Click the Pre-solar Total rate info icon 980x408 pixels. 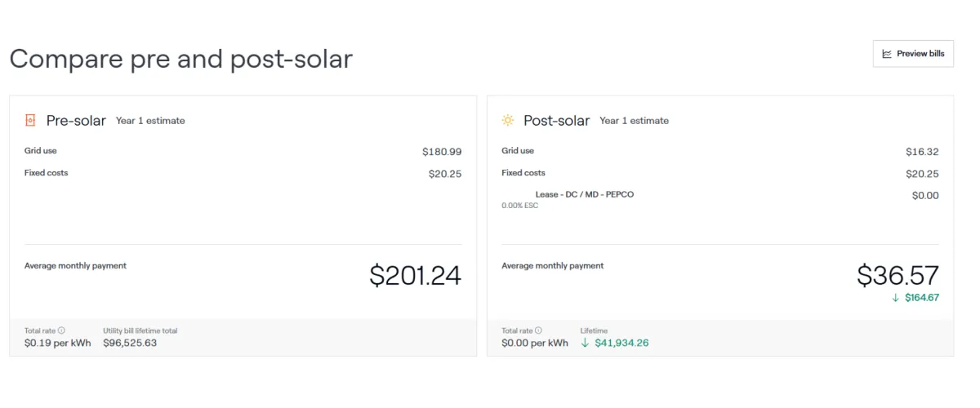pos(61,331)
